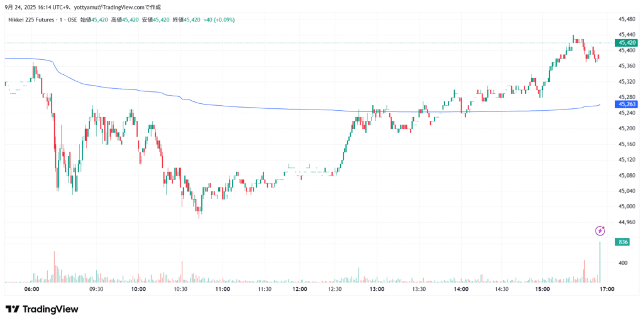The image size is (644, 323).
Task: Click the green 836 volume label
Action: pyautogui.click(x=623, y=242)
